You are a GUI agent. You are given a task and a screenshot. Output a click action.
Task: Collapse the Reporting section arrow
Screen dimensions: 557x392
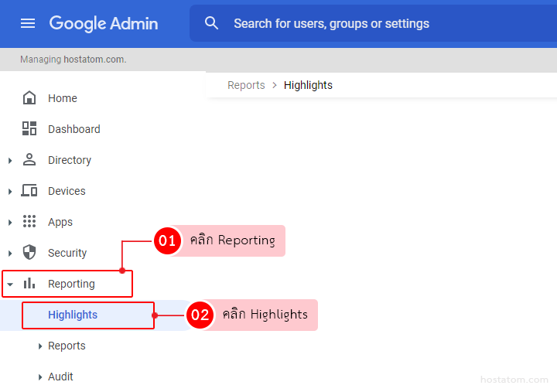coord(10,285)
